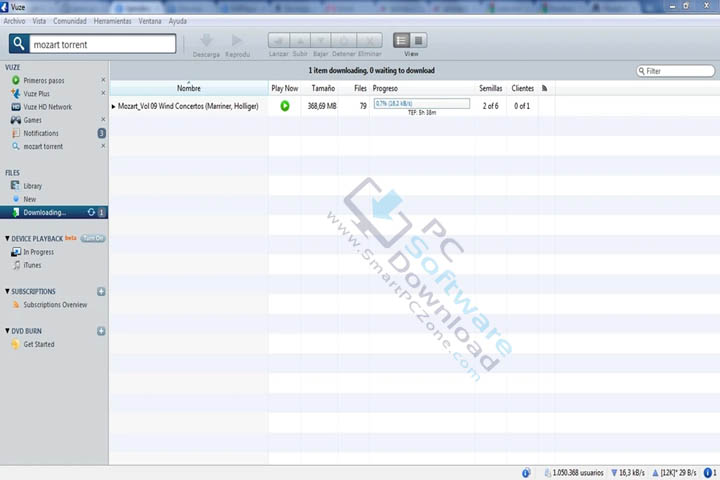Click the status bar info icon
Viewport: 720px width, 480px height.
point(526,473)
